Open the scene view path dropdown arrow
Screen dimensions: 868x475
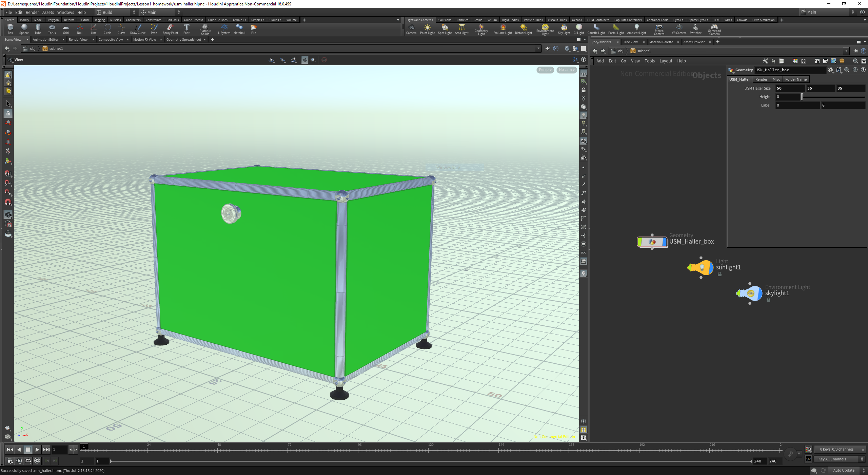538,49
